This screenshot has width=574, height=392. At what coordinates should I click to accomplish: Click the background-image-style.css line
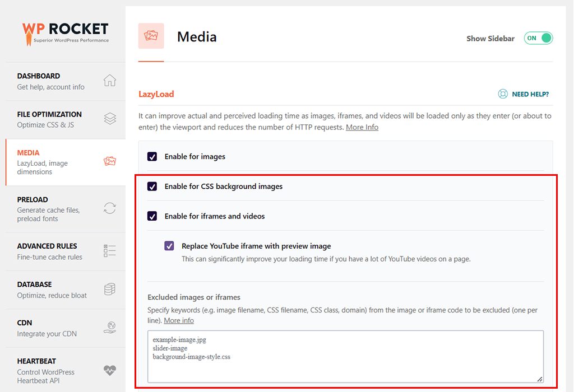192,357
